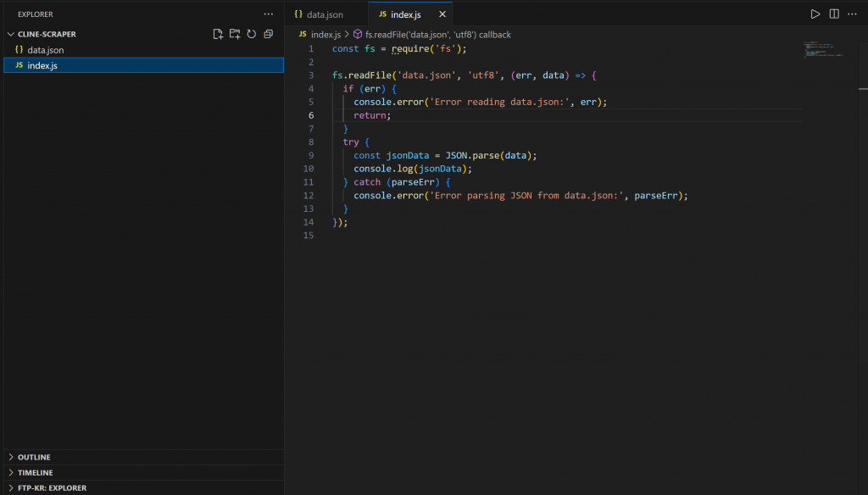Expand the Timeline panel
Viewport: 868px width, 495px height.
[x=35, y=473]
